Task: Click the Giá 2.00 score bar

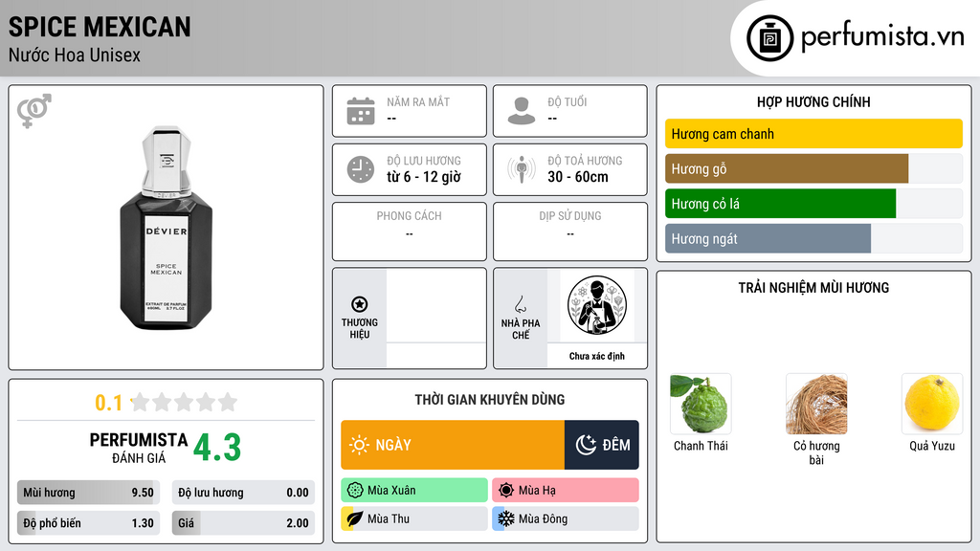Action: (x=243, y=523)
